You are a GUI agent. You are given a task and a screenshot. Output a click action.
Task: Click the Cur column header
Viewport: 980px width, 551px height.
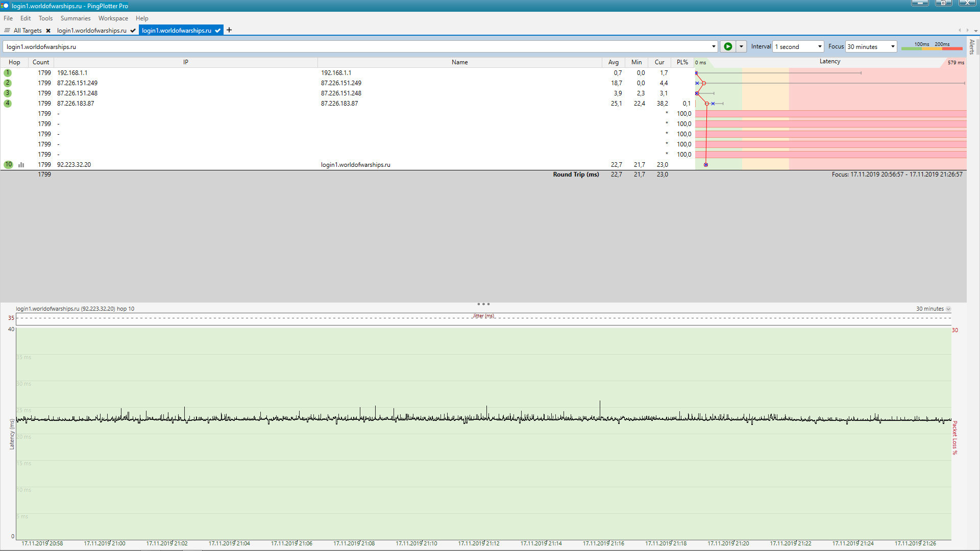click(x=659, y=62)
